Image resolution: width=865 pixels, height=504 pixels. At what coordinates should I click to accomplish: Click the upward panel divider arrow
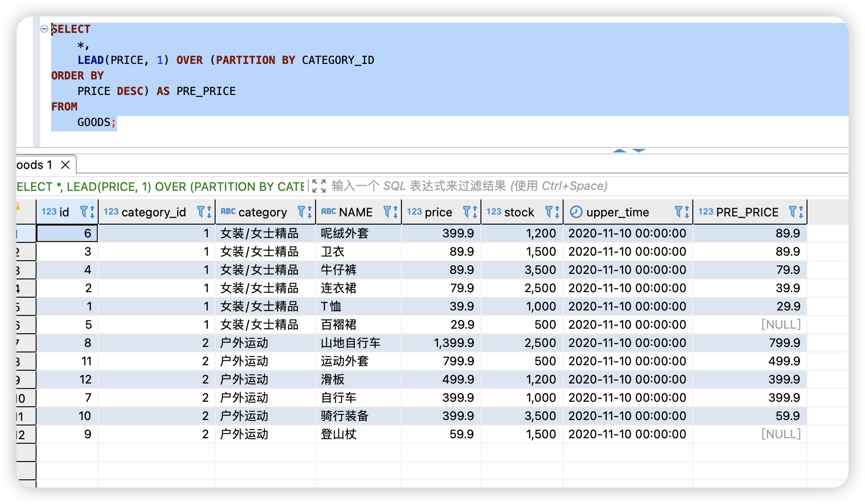(620, 151)
